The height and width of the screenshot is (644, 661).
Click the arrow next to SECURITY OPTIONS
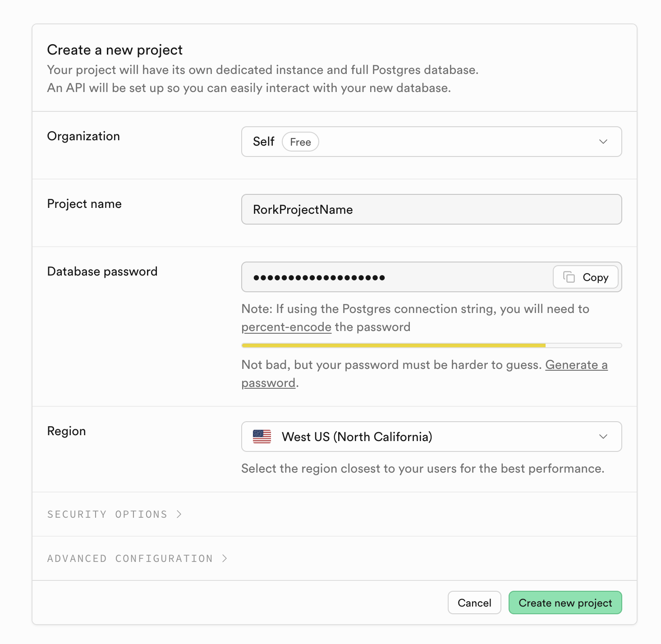pos(179,514)
